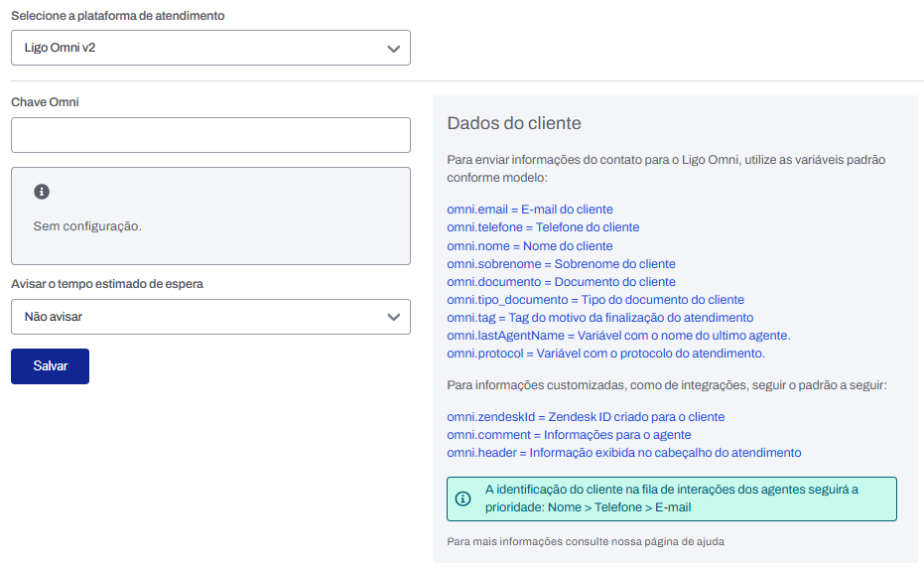Viewport: 924px width, 570px height.
Task: Click the info icon in the green alert
Action: [462, 499]
